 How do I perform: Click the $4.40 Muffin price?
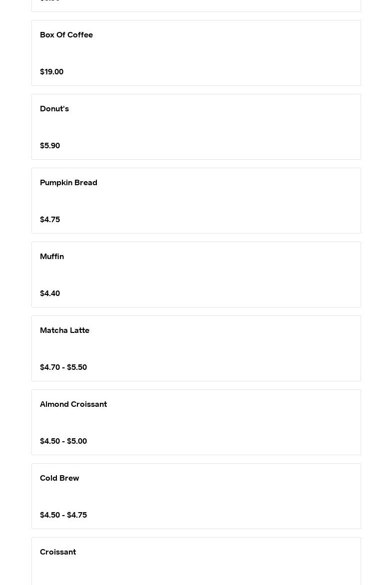pyautogui.click(x=50, y=293)
